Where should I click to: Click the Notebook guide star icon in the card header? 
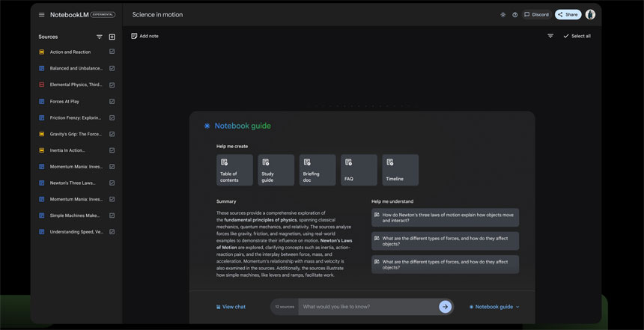[207, 126]
